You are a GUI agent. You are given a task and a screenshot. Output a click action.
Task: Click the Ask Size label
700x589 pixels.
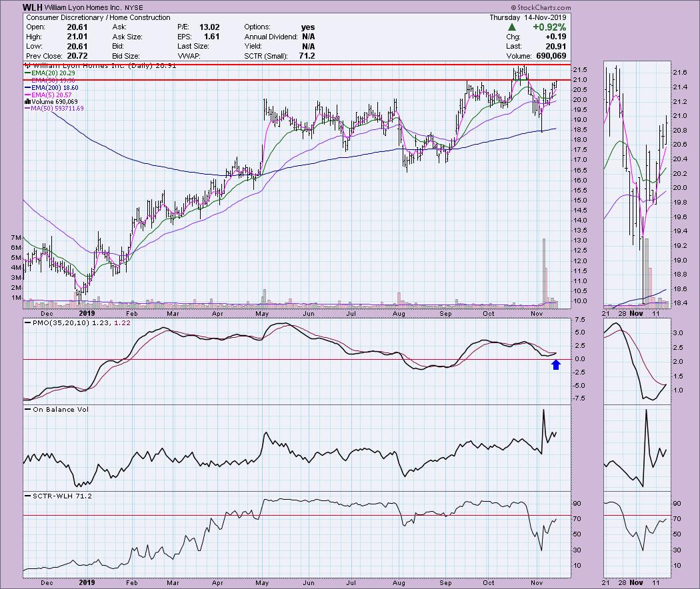tap(127, 37)
